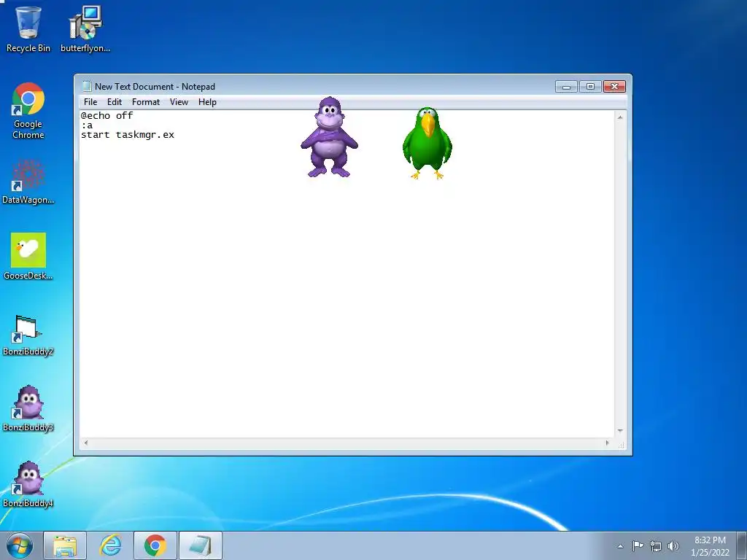Place cursor after 'start taskmgr.ex' text
Image resolution: width=747 pixels, height=560 pixels.
coord(175,135)
